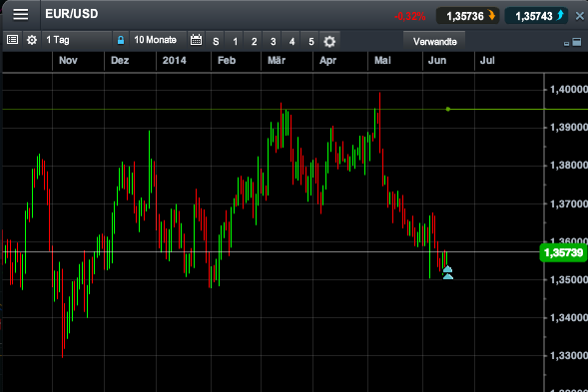Open the 1 Tag interval dropdown
This screenshot has width=588, height=392.
pyautogui.click(x=77, y=40)
